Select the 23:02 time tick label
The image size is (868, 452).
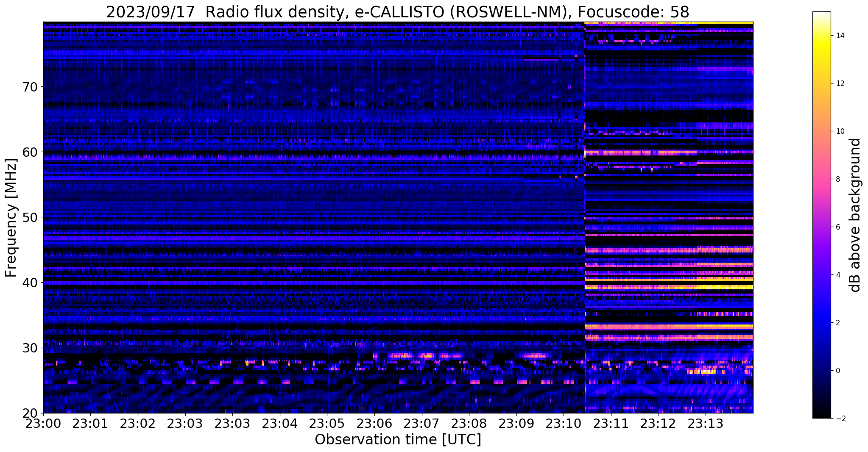click(138, 423)
